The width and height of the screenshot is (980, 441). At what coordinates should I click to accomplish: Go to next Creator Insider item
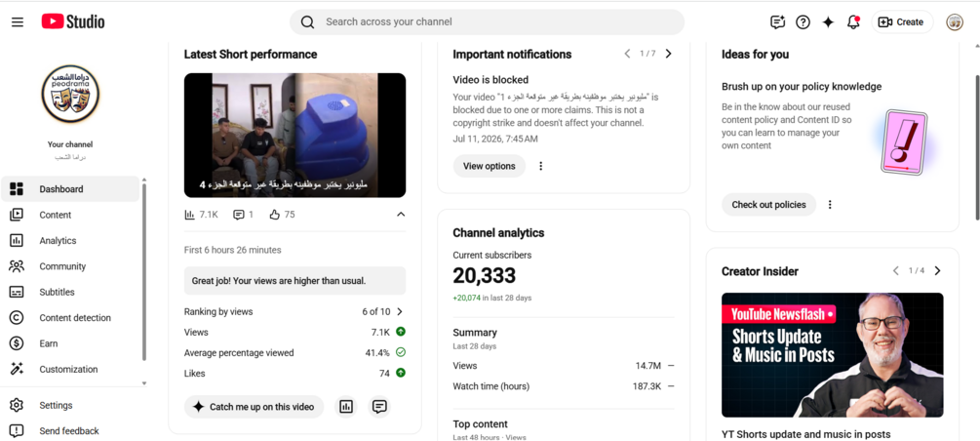[x=937, y=271]
